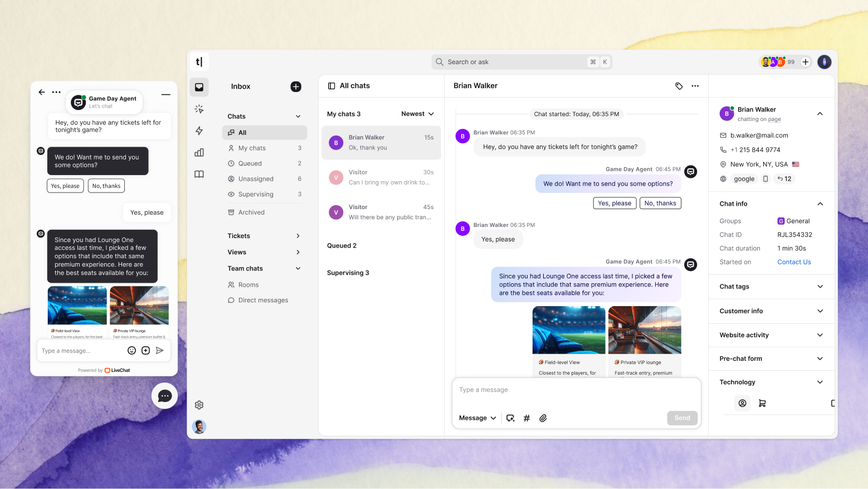Insert canned response with hash icon

[x=526, y=418]
